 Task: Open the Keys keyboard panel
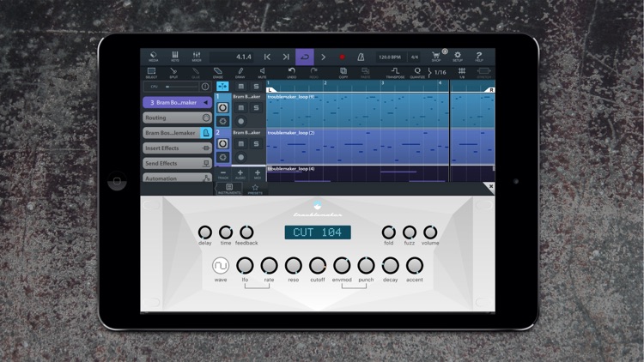click(175, 57)
